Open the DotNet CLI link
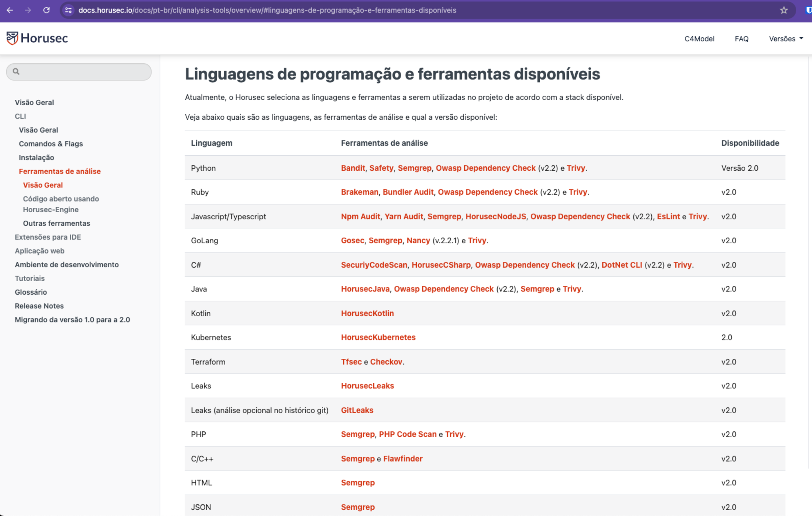This screenshot has width=812, height=516. point(622,265)
